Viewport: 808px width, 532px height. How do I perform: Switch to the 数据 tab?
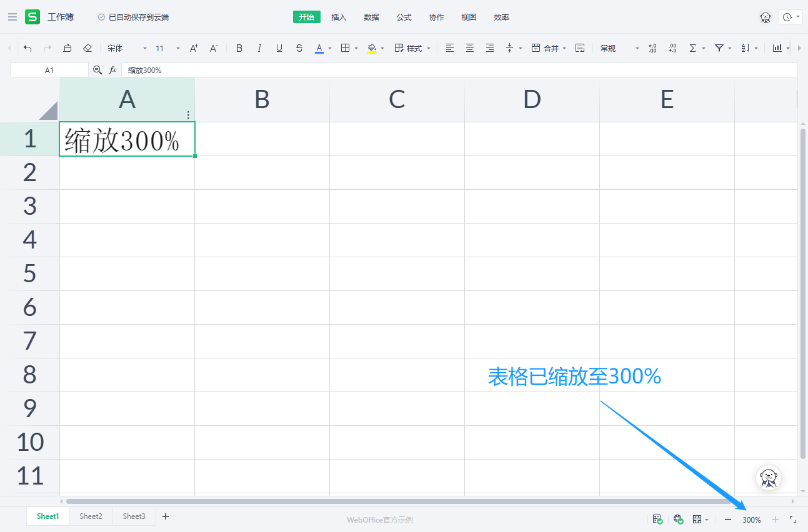pos(371,17)
